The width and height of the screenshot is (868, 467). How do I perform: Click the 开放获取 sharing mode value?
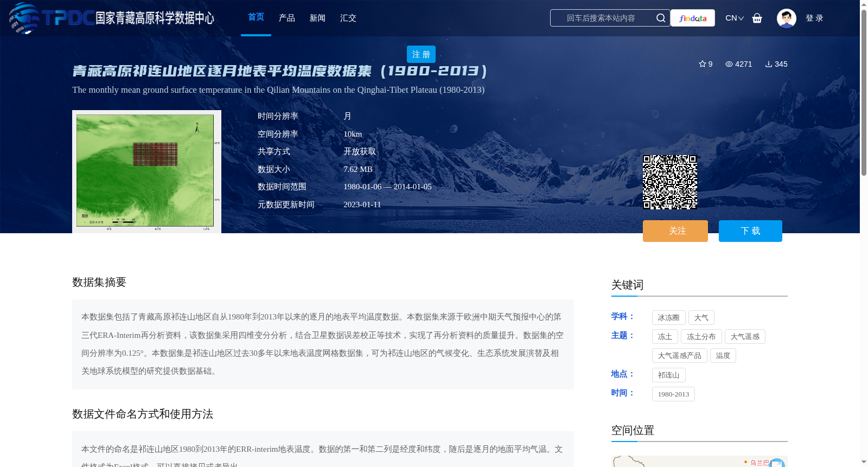point(360,151)
